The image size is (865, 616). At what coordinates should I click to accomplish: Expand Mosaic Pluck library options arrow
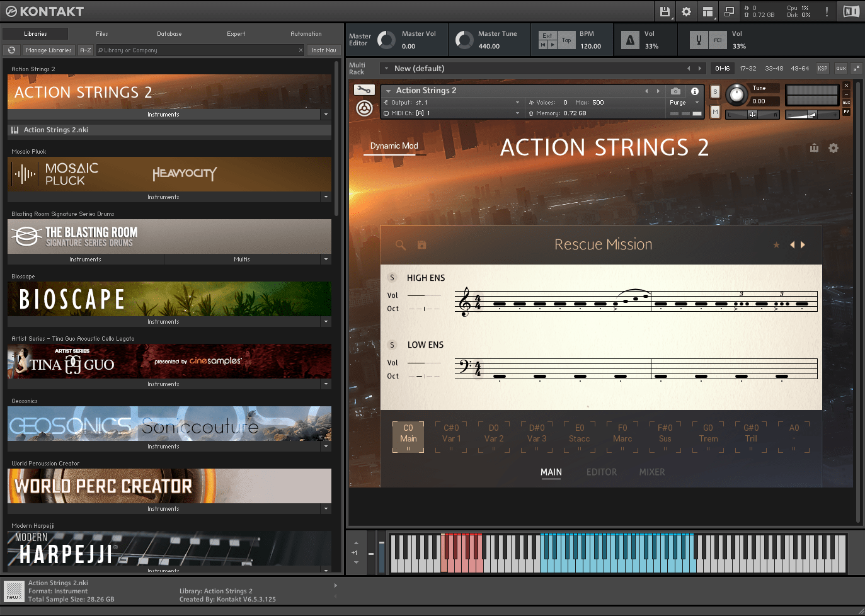point(326,197)
